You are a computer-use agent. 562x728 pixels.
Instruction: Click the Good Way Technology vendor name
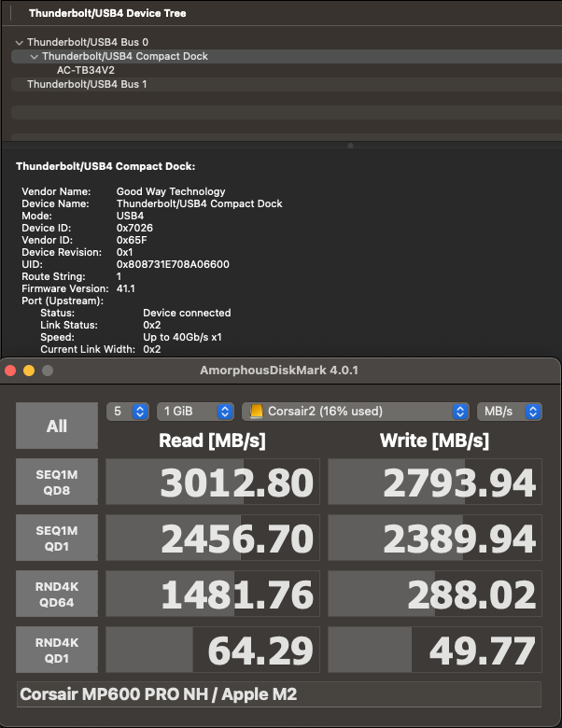171,191
